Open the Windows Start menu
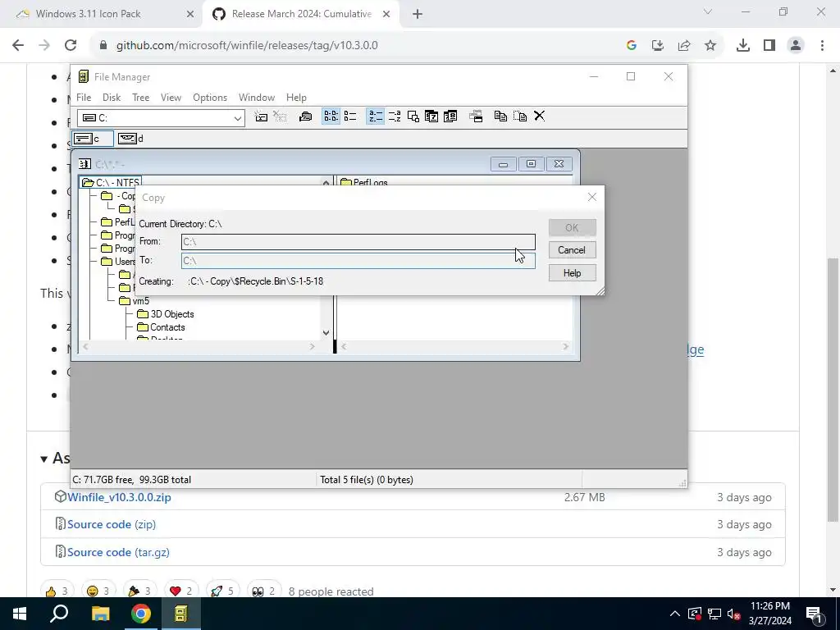The width and height of the screenshot is (840, 630). tap(20, 614)
